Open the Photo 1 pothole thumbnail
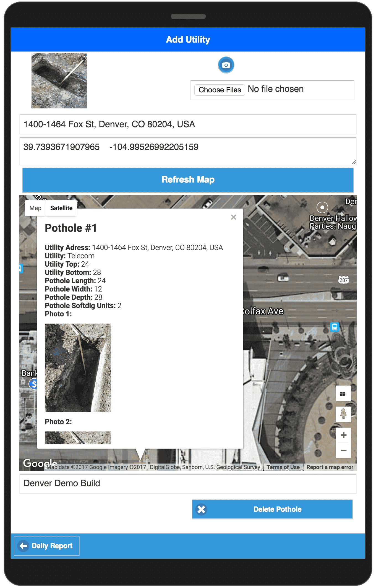 (78, 368)
